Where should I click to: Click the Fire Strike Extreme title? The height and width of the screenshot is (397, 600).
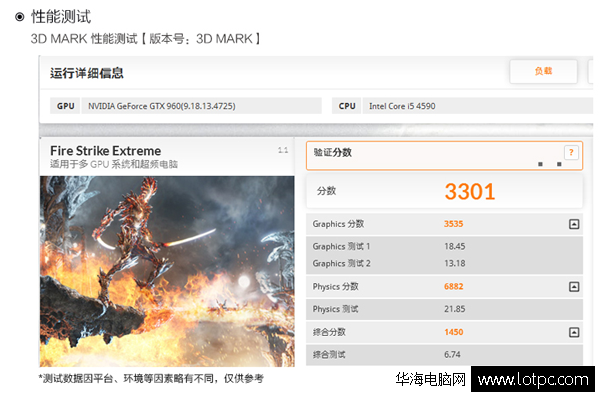[106, 150]
